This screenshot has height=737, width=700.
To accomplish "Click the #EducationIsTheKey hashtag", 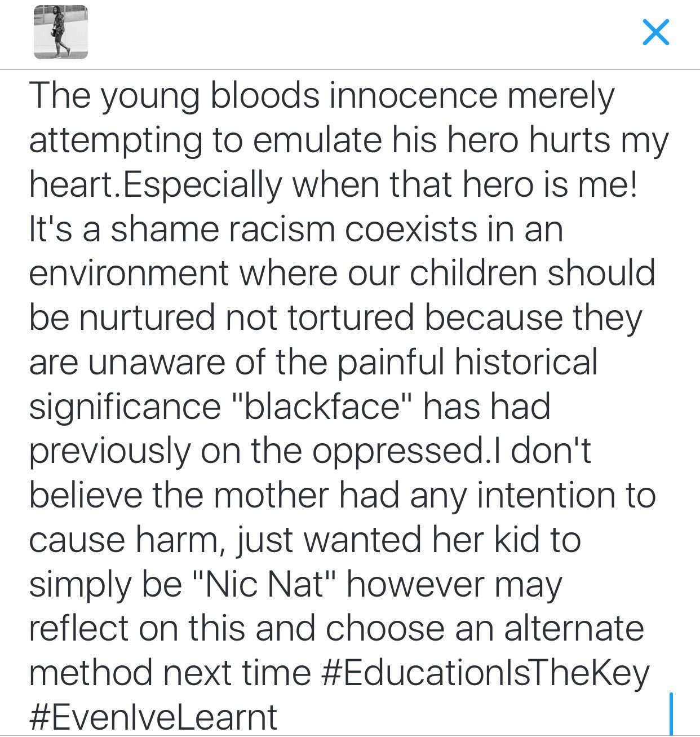I will point(488,673).
